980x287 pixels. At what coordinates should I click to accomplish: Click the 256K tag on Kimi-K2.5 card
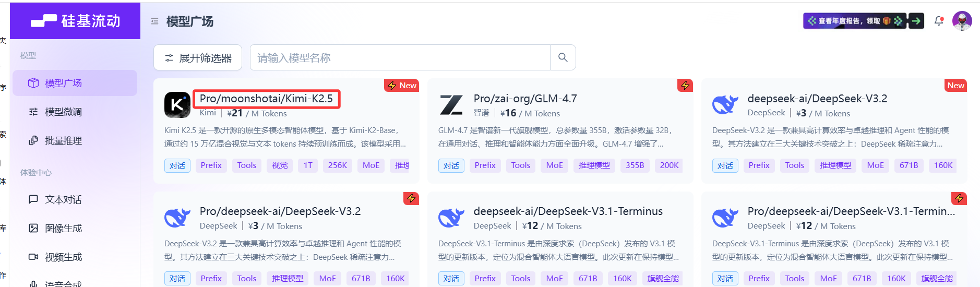pyautogui.click(x=337, y=165)
